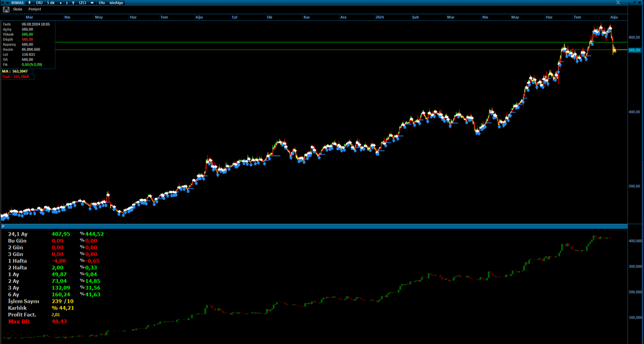The image size is (644, 344).
Task: Click the floppy disk save icon
Action: click(6, 10)
